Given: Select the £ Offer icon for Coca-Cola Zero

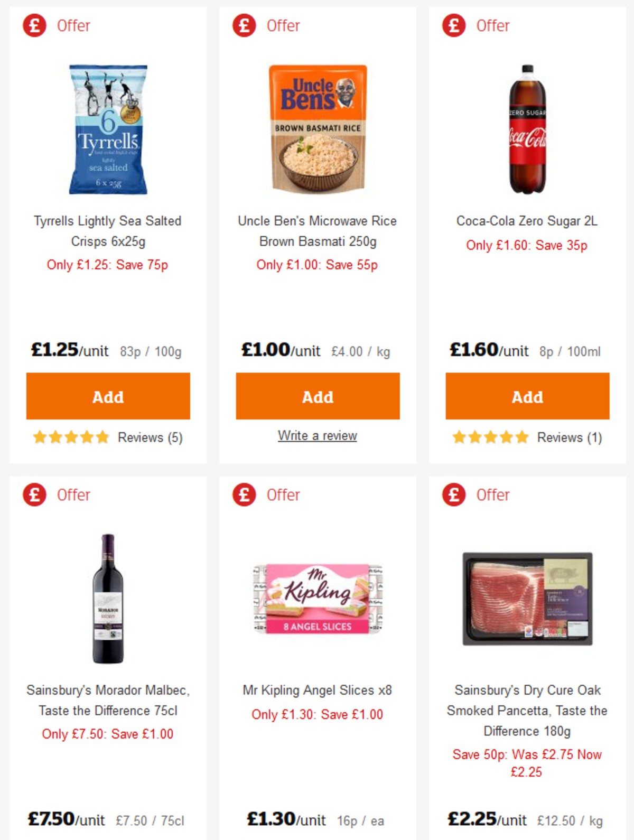Looking at the screenshot, I should 452,25.
